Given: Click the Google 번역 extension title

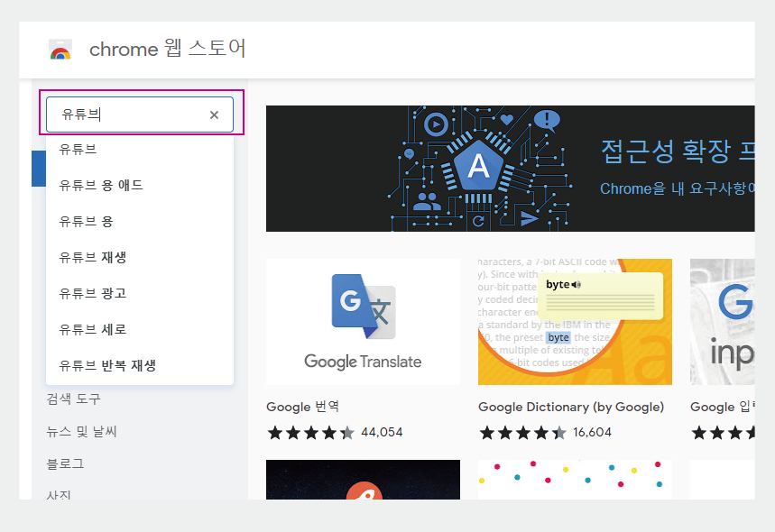Looking at the screenshot, I should (302, 407).
